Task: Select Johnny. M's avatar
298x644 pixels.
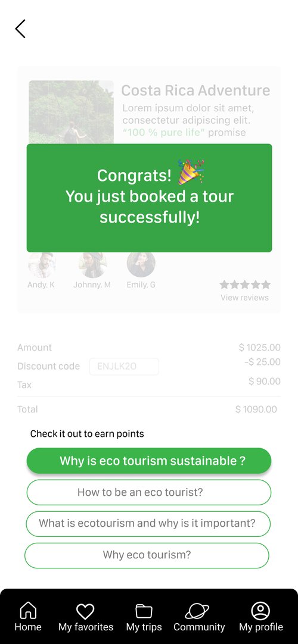Action: coord(93,265)
